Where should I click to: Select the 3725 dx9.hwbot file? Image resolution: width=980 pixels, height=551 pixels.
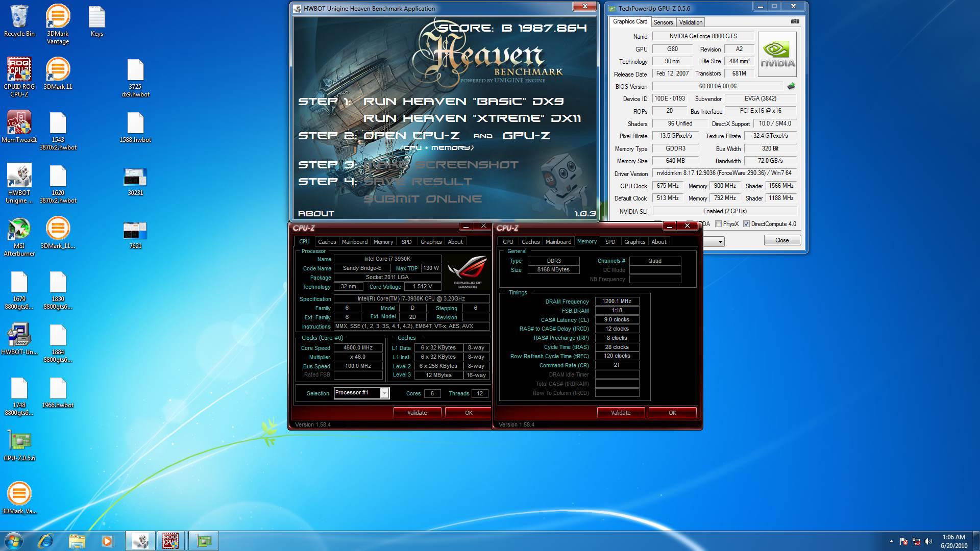click(135, 78)
